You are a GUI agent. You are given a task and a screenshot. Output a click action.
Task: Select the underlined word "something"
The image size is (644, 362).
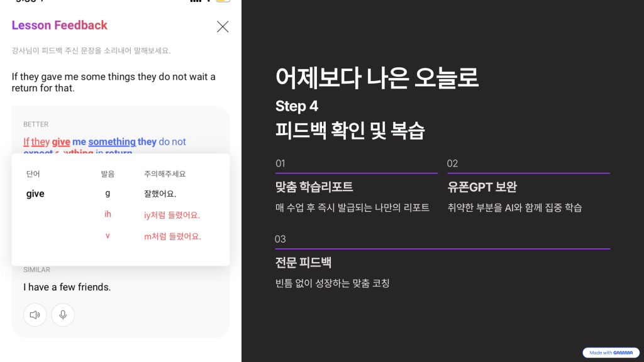pos(112,142)
